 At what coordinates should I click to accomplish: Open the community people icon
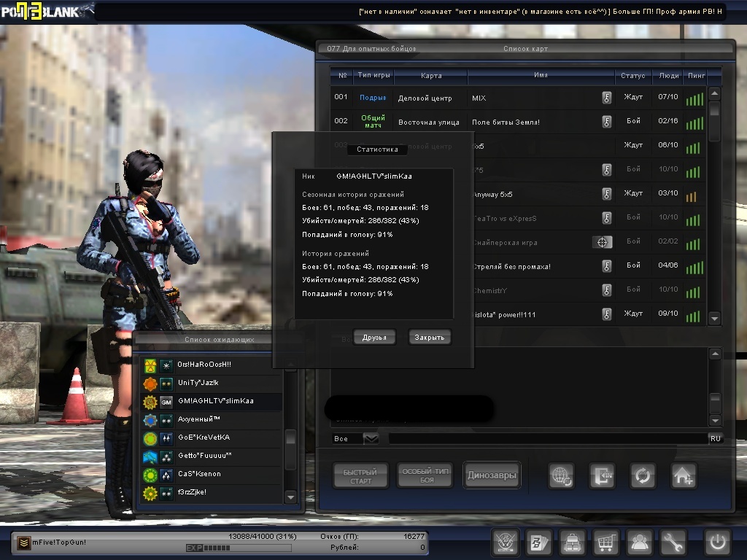(x=640, y=542)
